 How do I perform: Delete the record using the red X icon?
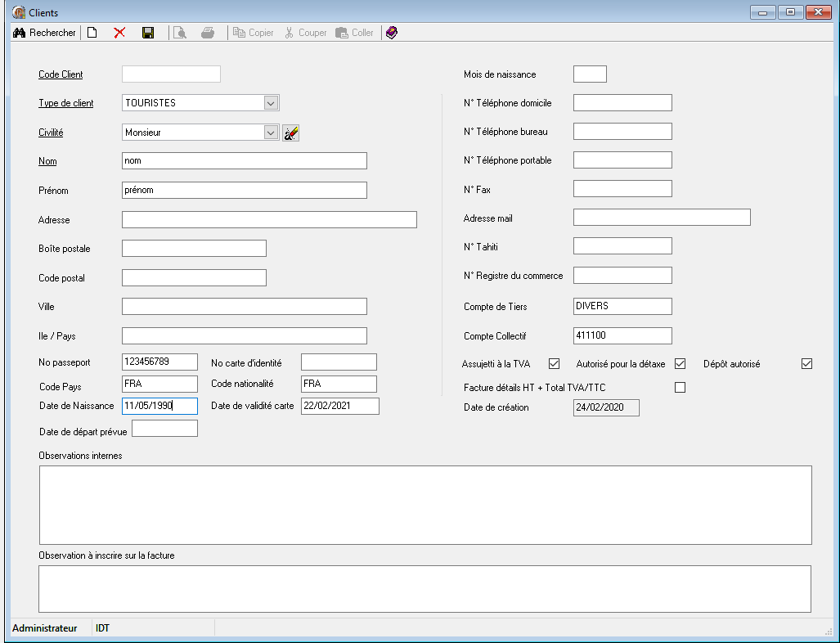(119, 33)
